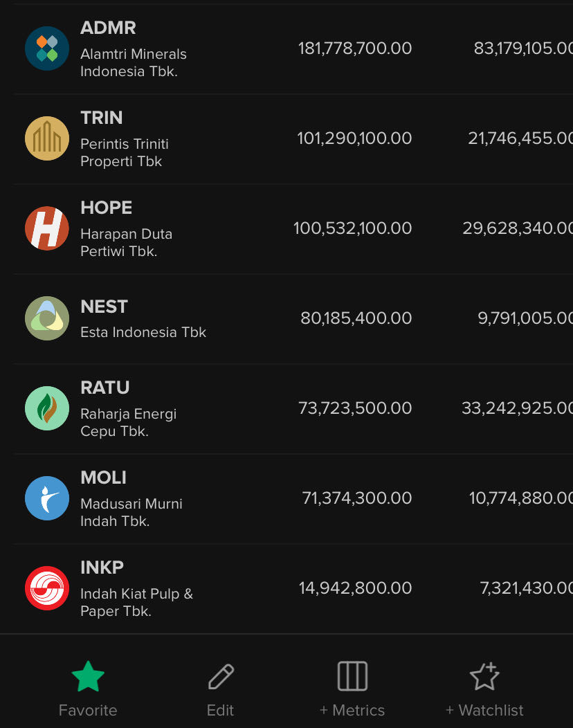Tap the Favorite label in bottom bar
This screenshot has width=573, height=728.
pos(88,710)
